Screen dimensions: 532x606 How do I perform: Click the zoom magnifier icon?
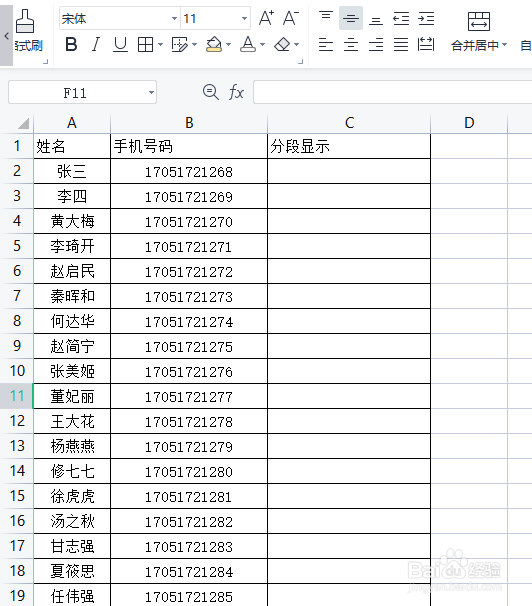[x=211, y=92]
